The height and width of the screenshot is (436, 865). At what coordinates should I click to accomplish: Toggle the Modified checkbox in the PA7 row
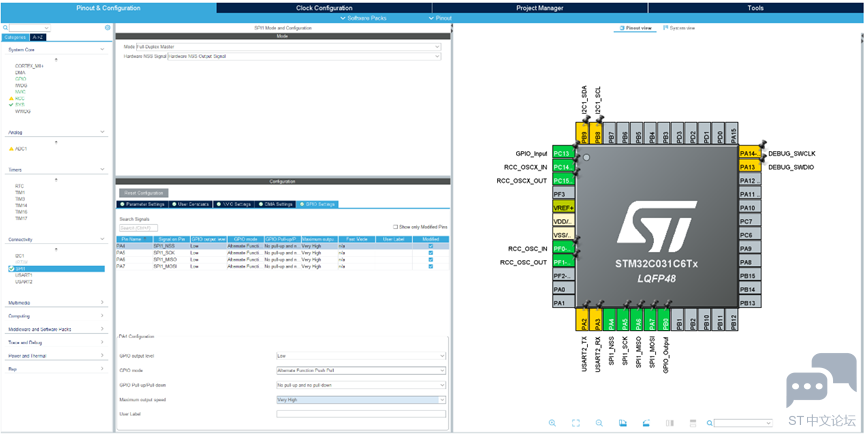coord(431,266)
